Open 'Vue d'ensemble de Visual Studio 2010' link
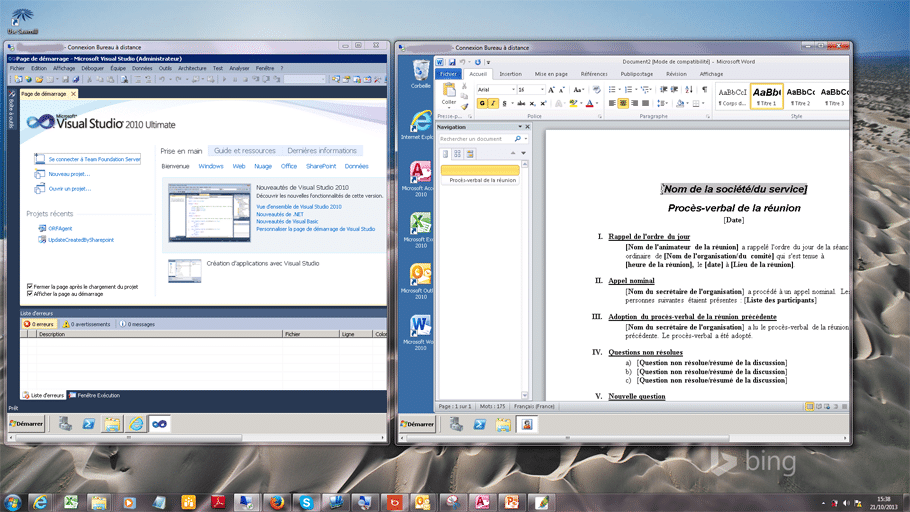 click(299, 207)
